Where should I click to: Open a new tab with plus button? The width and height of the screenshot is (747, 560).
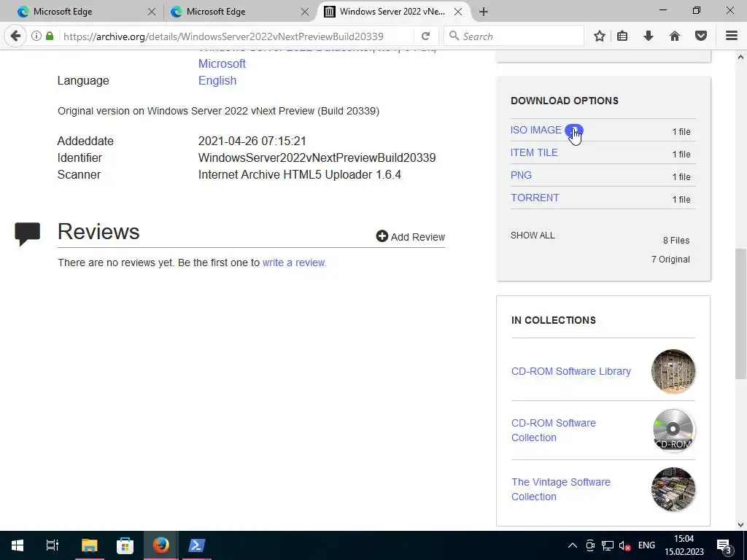(x=484, y=12)
